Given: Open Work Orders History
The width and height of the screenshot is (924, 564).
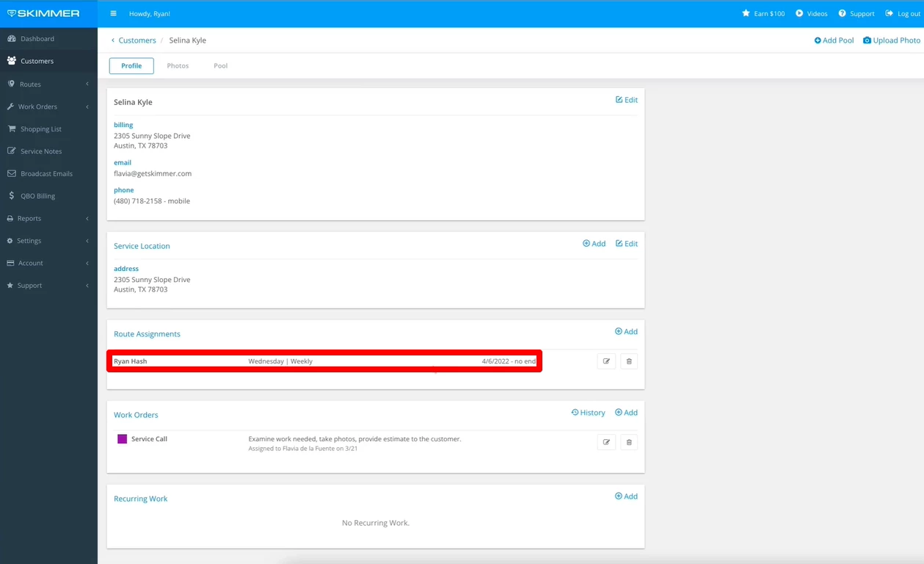Looking at the screenshot, I should point(588,413).
